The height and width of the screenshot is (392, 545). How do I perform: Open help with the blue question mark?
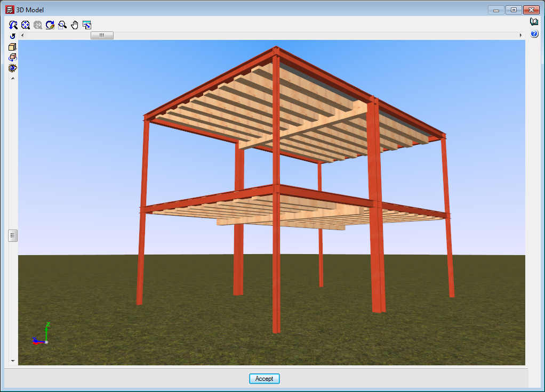[534, 34]
